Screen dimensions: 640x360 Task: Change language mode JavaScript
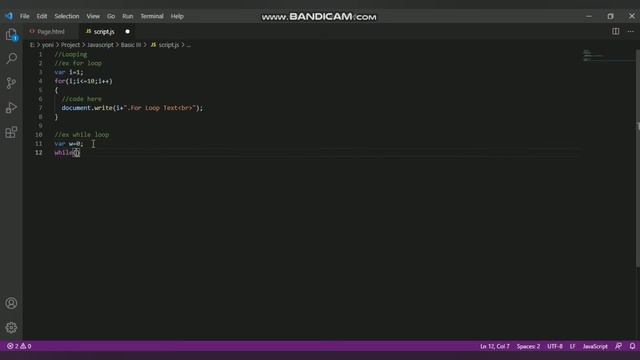pos(595,346)
